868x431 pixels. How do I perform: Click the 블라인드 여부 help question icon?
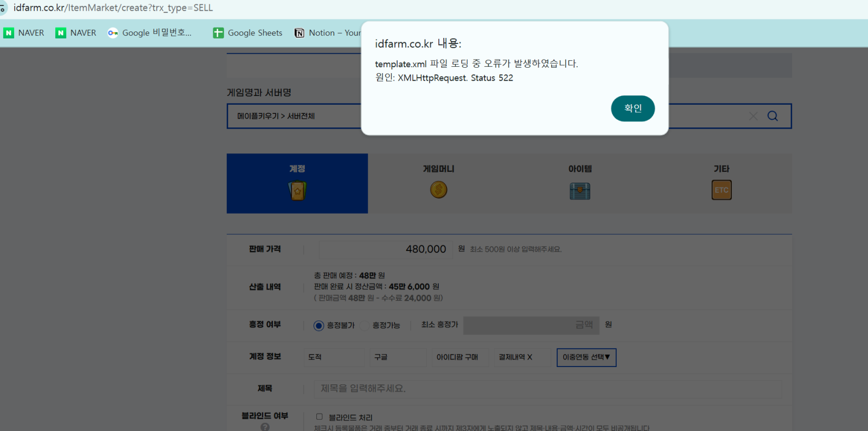pyautogui.click(x=265, y=427)
